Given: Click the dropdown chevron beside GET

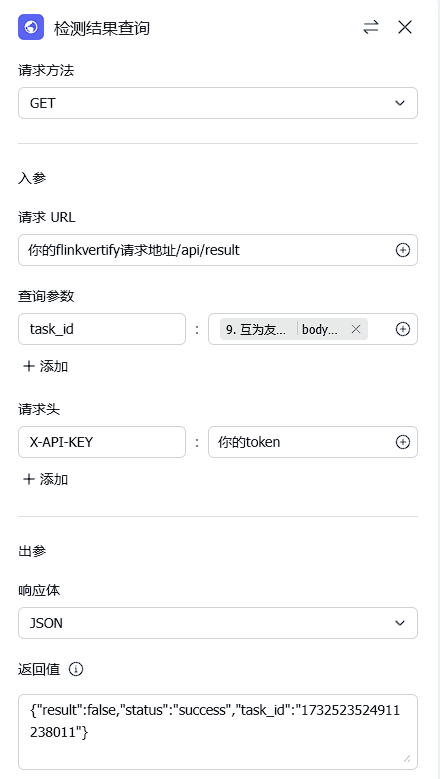Looking at the screenshot, I should (x=400, y=103).
